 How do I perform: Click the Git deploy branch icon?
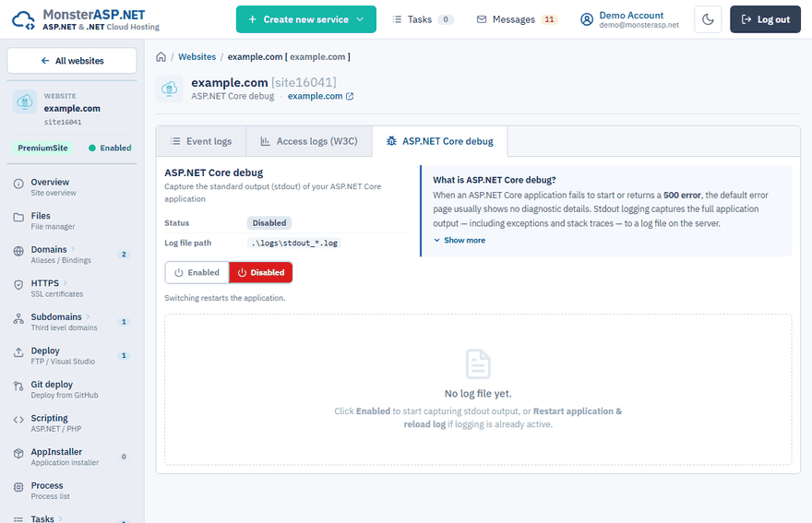click(18, 386)
